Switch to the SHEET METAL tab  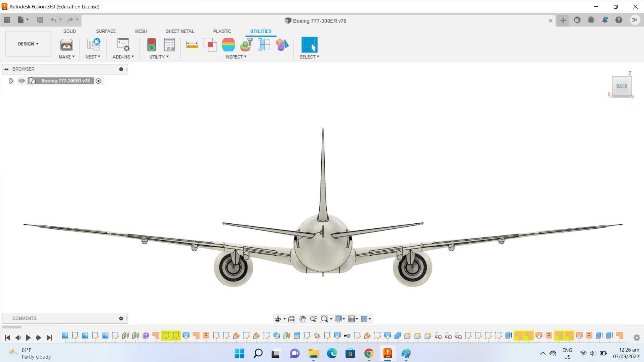(x=180, y=31)
